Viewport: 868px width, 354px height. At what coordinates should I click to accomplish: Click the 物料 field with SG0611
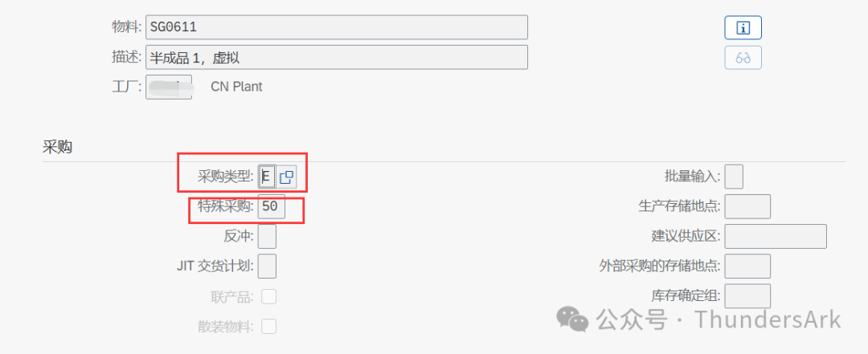337,27
